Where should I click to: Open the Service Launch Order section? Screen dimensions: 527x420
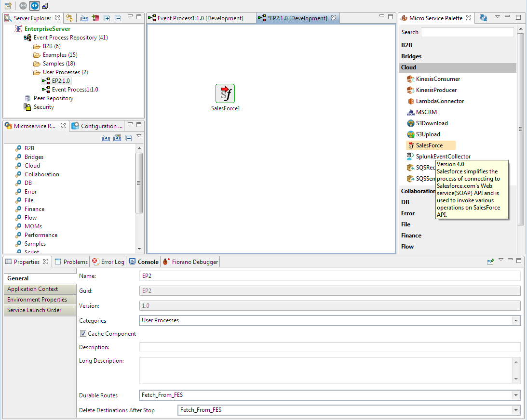pyautogui.click(x=34, y=310)
